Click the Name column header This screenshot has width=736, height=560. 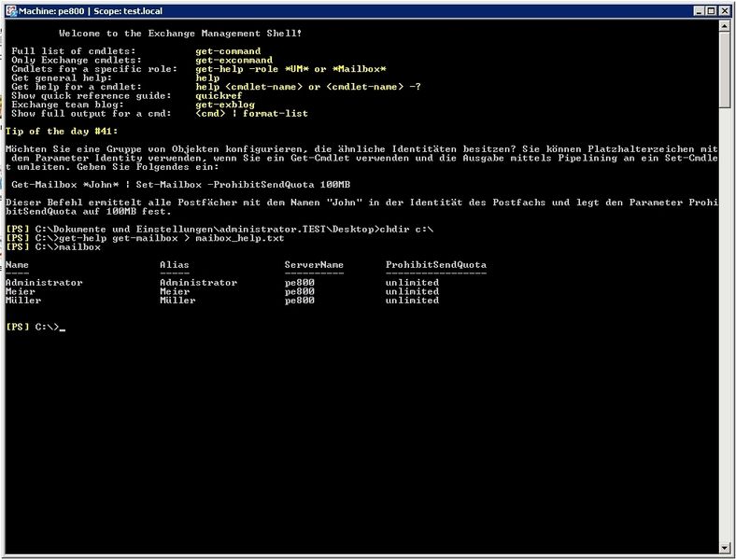coord(17,264)
